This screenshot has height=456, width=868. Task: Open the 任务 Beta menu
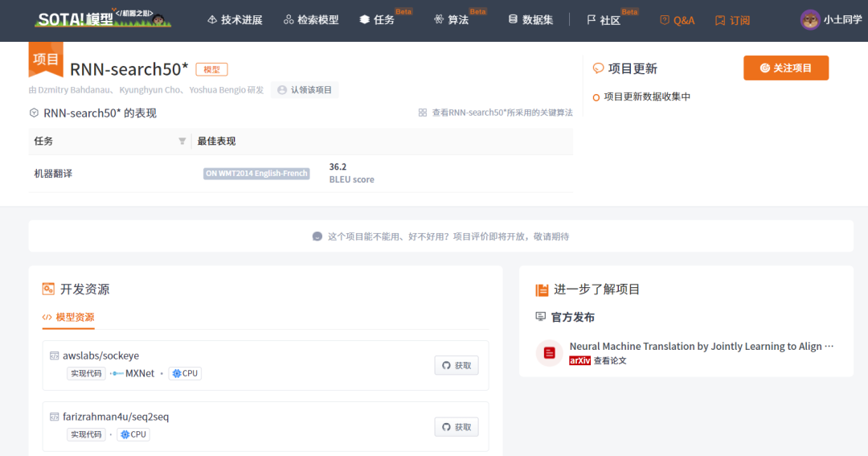(385, 18)
